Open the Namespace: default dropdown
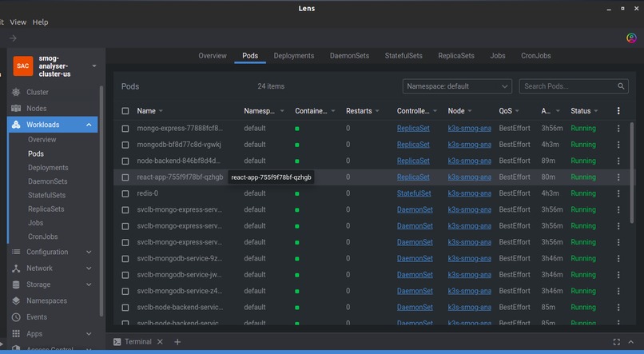Screen dimensions: 644x354 click(457, 86)
